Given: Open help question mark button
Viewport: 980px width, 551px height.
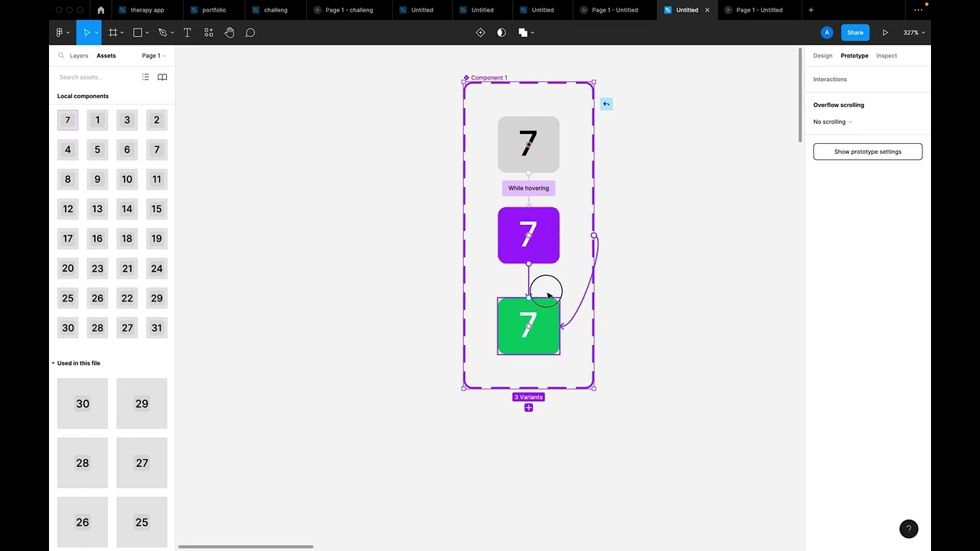Looking at the screenshot, I should (x=909, y=529).
